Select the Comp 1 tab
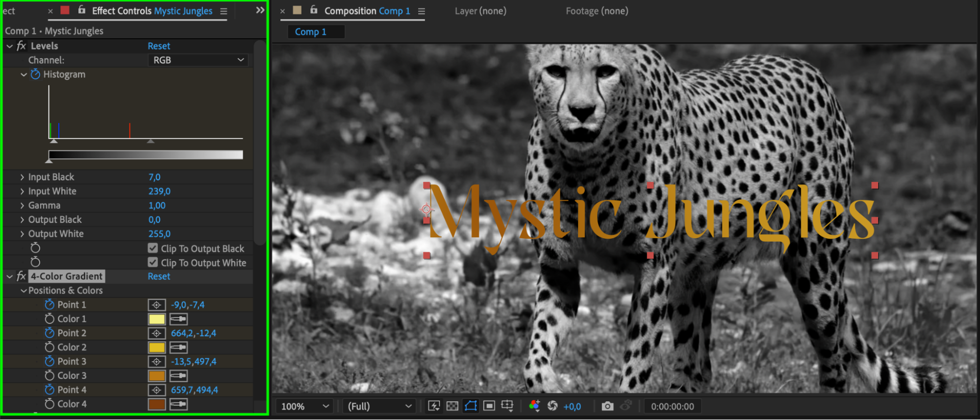980x420 pixels. click(310, 32)
